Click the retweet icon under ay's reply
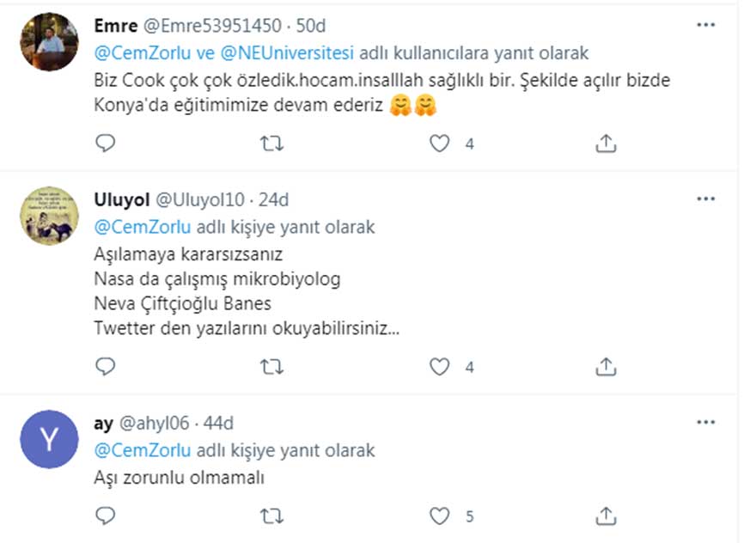 point(273,516)
